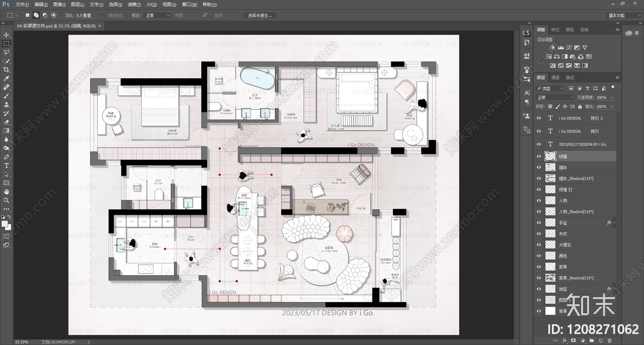Toggle visibility of 墙体 layer
This screenshot has height=345, width=644.
[x=539, y=167]
